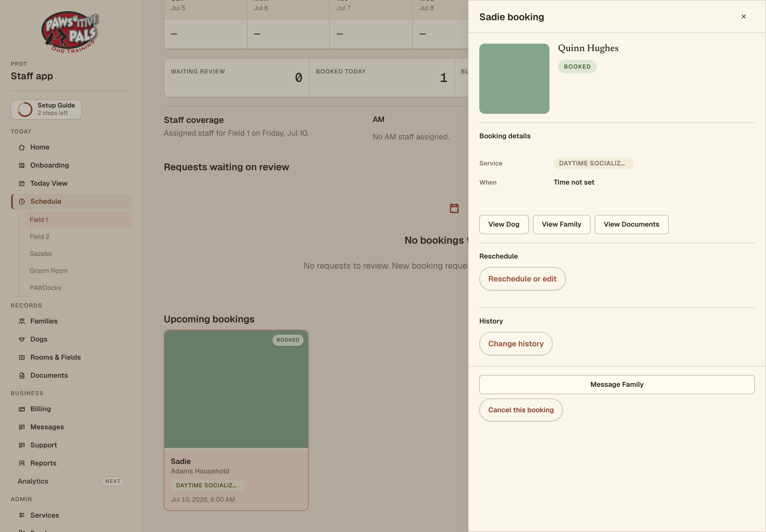Image resolution: width=766 pixels, height=532 pixels.
Task: Open Reports
Action: coord(71,463)
